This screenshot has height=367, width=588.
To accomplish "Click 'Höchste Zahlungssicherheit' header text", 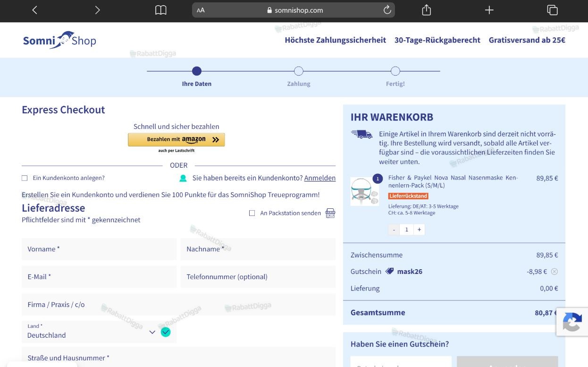I will point(336,40).
